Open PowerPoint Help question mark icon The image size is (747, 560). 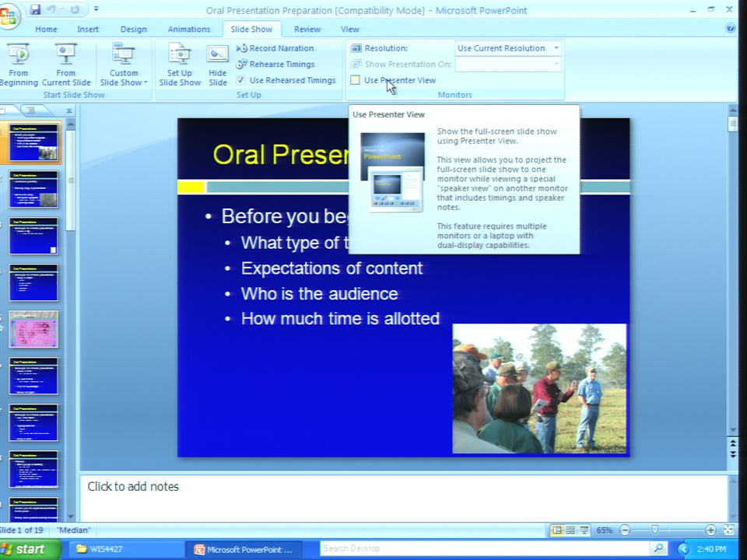tap(730, 28)
